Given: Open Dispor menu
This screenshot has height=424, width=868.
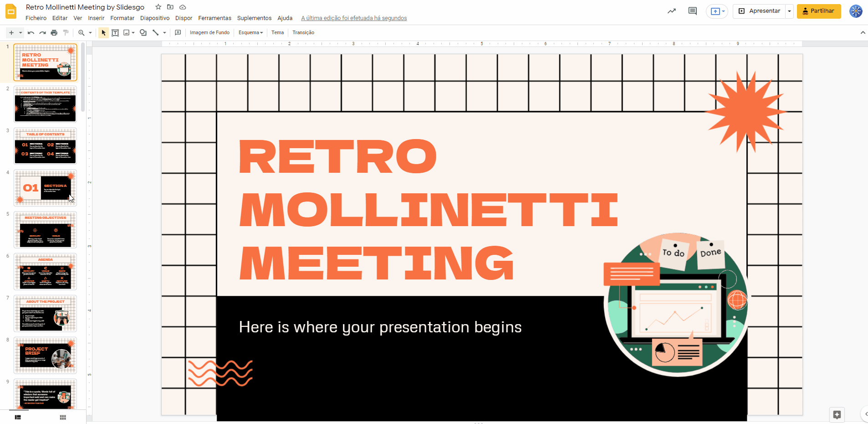Looking at the screenshot, I should [x=184, y=18].
